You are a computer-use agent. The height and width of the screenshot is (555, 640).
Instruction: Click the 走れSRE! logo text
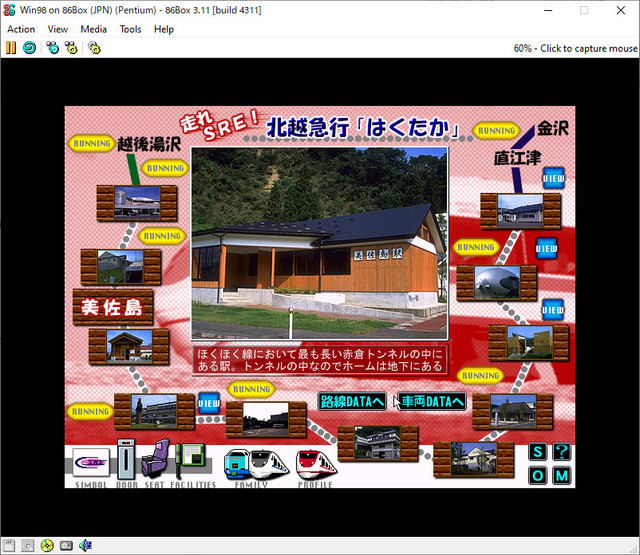point(219,124)
